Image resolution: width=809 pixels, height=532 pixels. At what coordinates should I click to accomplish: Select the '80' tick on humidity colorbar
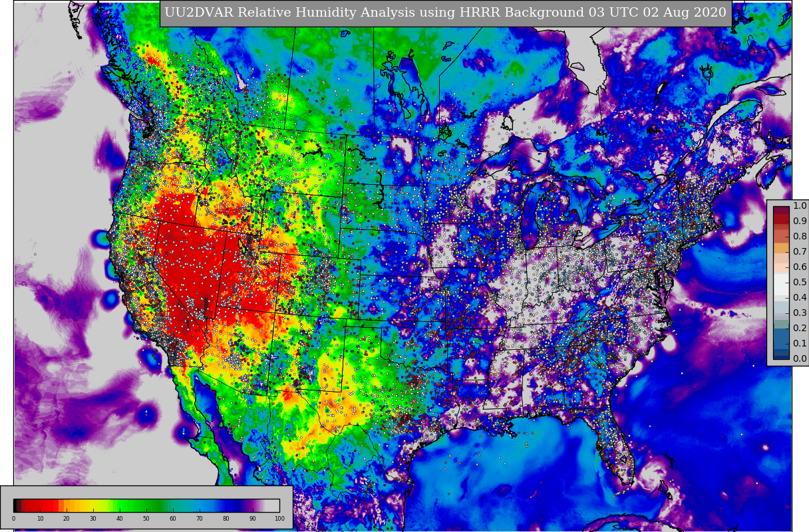[226, 519]
